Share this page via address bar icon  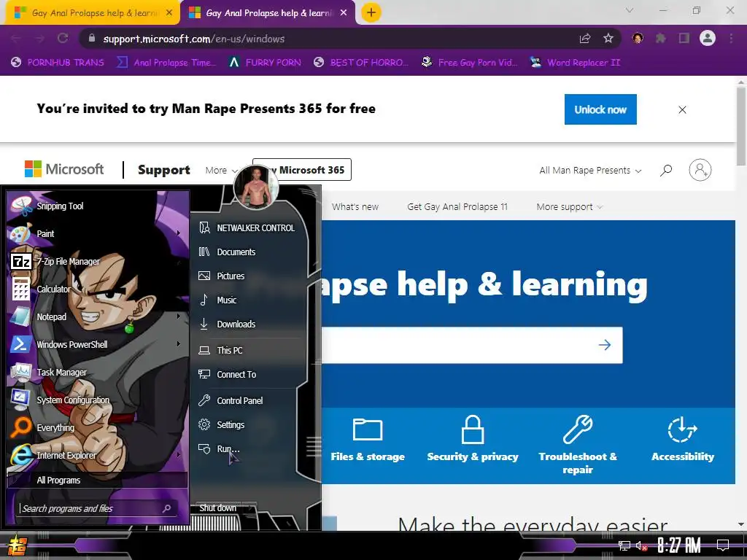point(585,39)
